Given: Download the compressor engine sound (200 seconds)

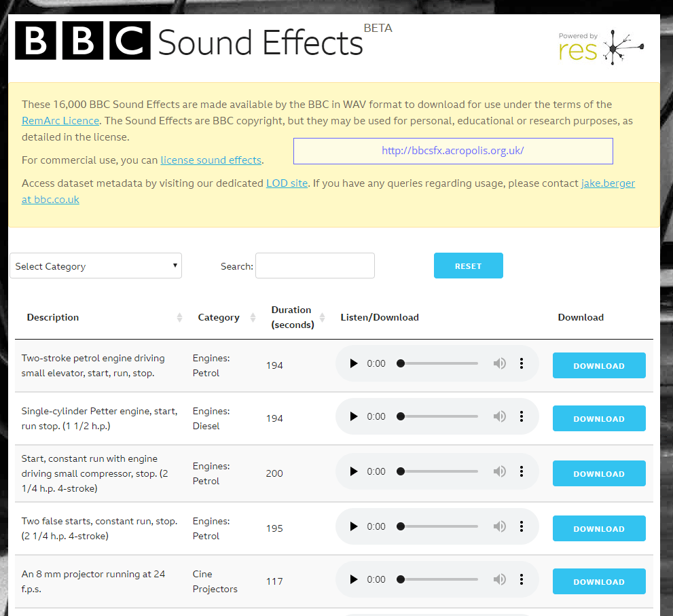Looking at the screenshot, I should [x=598, y=473].
